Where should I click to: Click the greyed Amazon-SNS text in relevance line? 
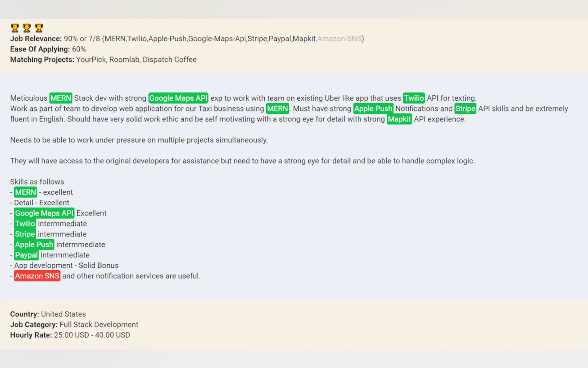click(339, 39)
